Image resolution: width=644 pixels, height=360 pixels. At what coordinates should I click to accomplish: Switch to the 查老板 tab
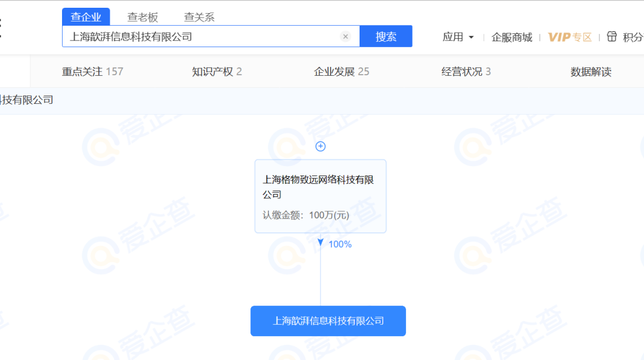[x=143, y=17]
